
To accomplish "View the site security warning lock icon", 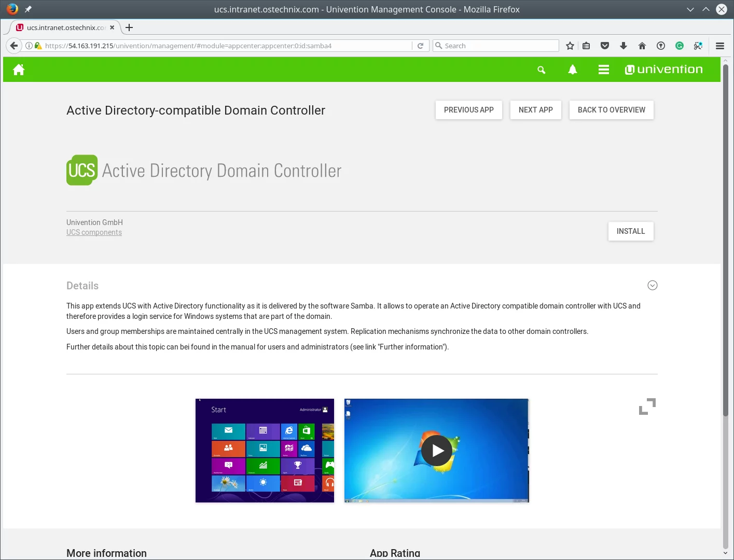I will 38,46.
